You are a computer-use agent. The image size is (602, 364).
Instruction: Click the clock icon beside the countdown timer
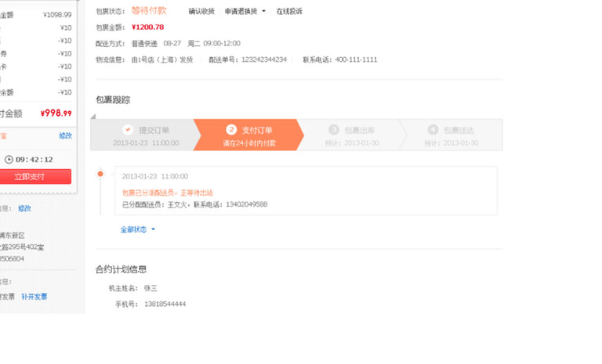pyautogui.click(x=9, y=160)
